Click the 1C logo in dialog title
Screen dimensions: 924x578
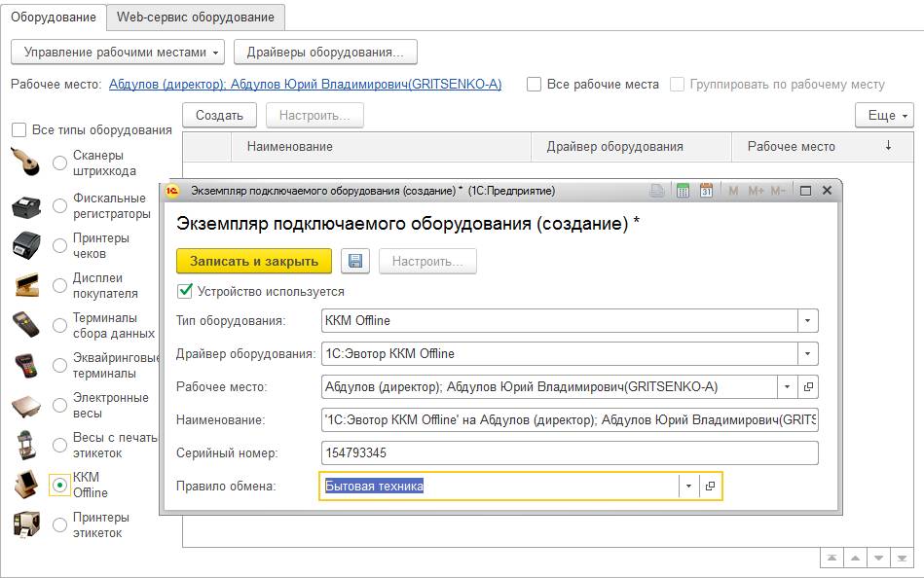click(x=172, y=191)
